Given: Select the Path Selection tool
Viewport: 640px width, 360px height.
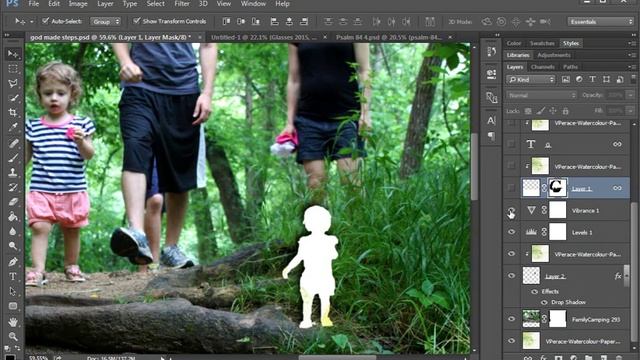Looking at the screenshot, I should [13, 291].
